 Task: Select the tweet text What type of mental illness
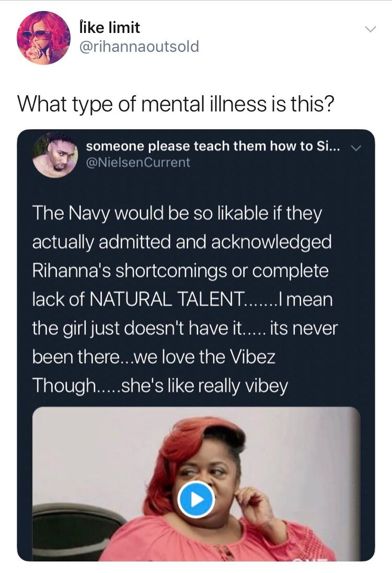[175, 104]
